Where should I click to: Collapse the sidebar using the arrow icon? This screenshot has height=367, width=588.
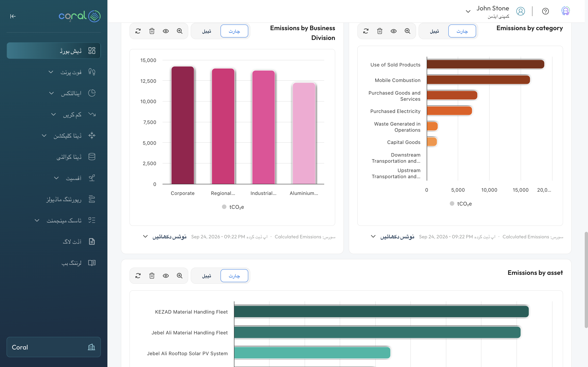pyautogui.click(x=13, y=16)
